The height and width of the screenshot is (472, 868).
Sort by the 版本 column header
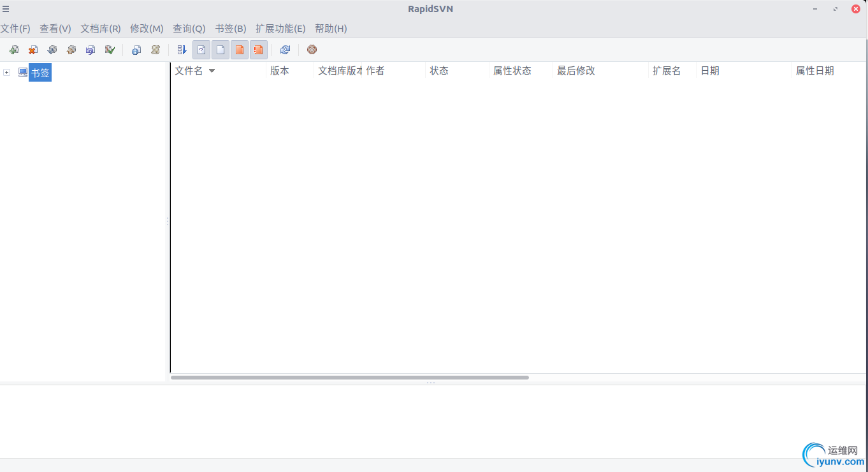point(290,71)
